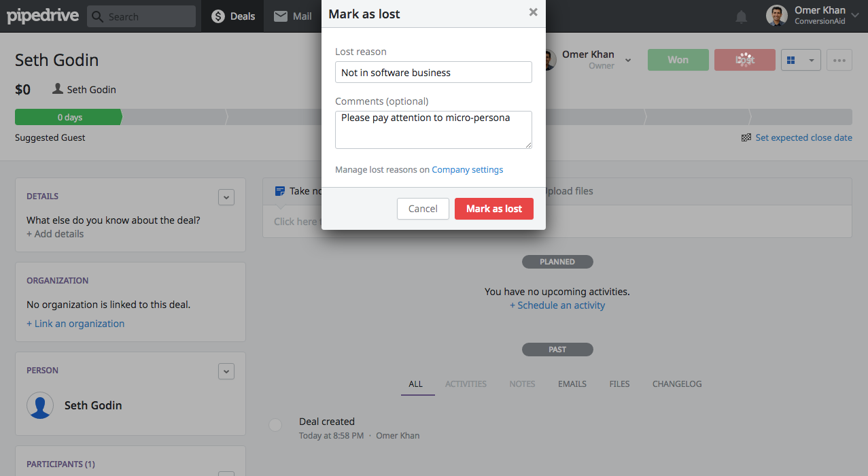868x476 pixels.
Task: Click the grid view icon button
Action: coord(791,60)
